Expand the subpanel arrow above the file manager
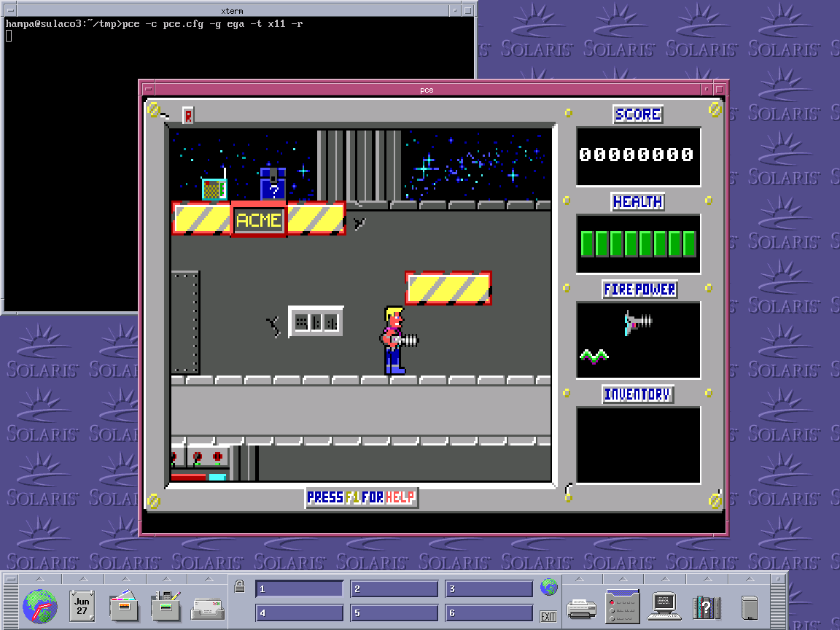The image size is (840, 630). [125, 579]
